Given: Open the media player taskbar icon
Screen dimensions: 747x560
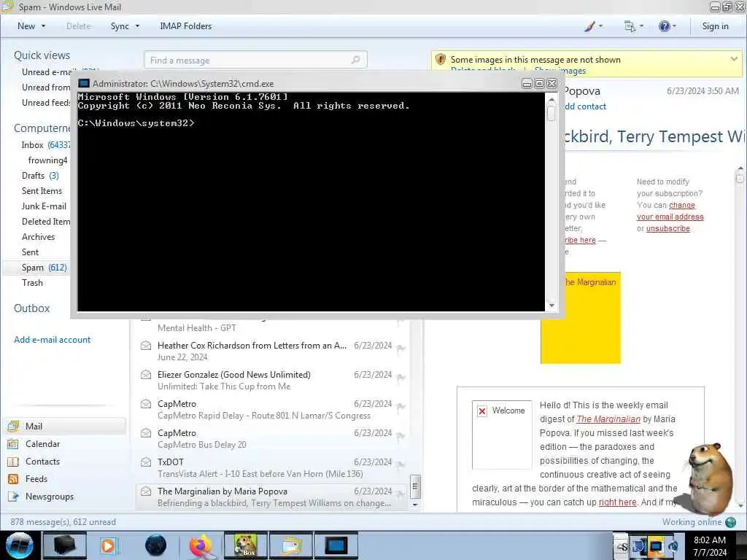Looking at the screenshot, I should [x=108, y=545].
